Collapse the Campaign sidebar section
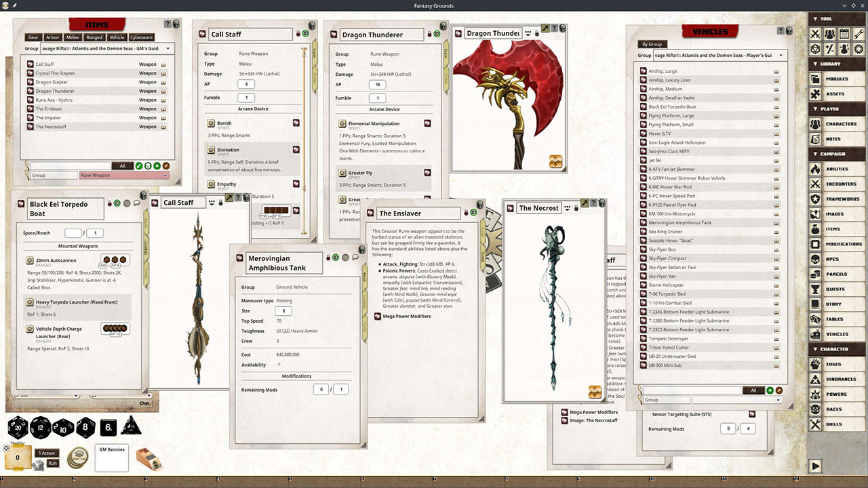Screen dimensions: 868x488 (815, 154)
